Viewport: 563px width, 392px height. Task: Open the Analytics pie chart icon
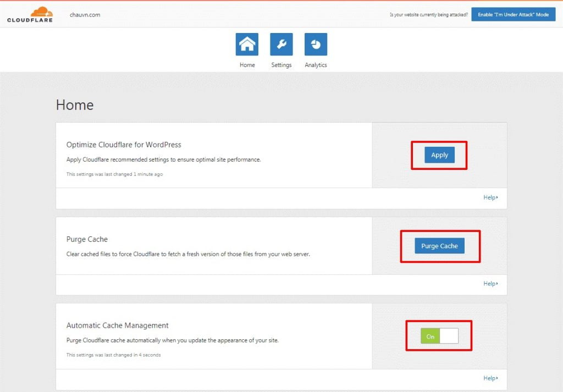click(x=316, y=45)
